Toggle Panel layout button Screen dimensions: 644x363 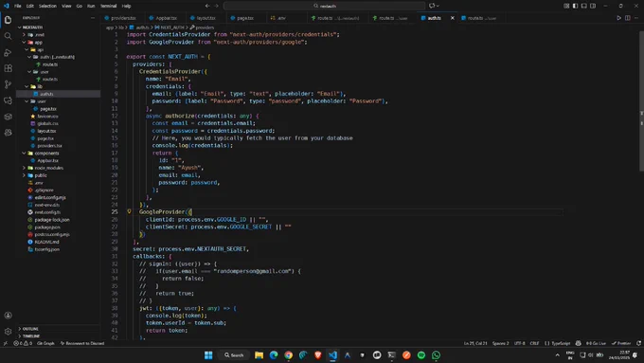tap(584, 6)
